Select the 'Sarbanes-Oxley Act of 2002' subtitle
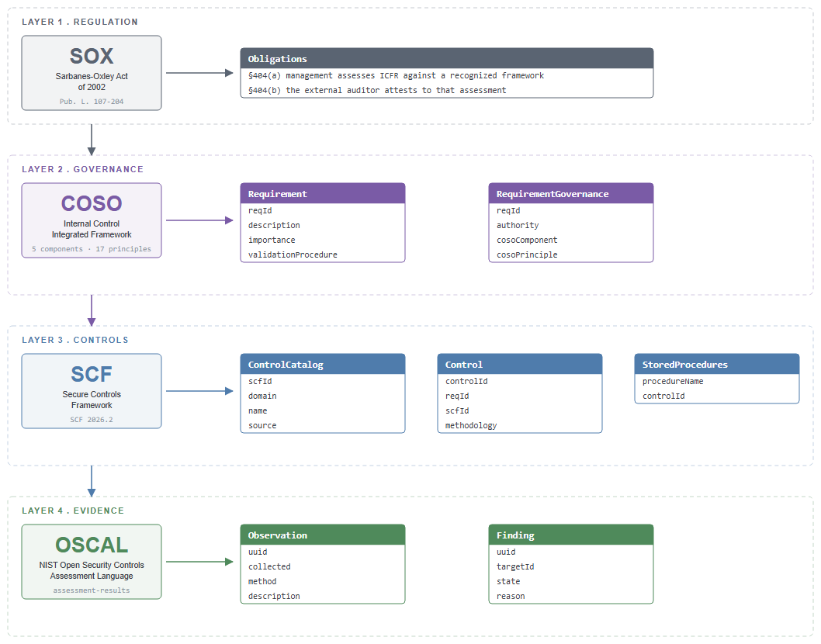This screenshot has height=644, width=821. (92, 81)
